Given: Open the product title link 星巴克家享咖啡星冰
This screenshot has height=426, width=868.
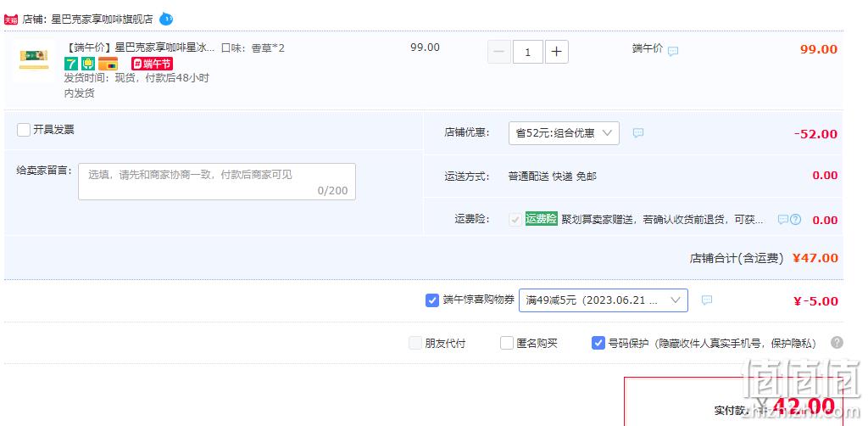Looking at the screenshot, I should point(140,48).
